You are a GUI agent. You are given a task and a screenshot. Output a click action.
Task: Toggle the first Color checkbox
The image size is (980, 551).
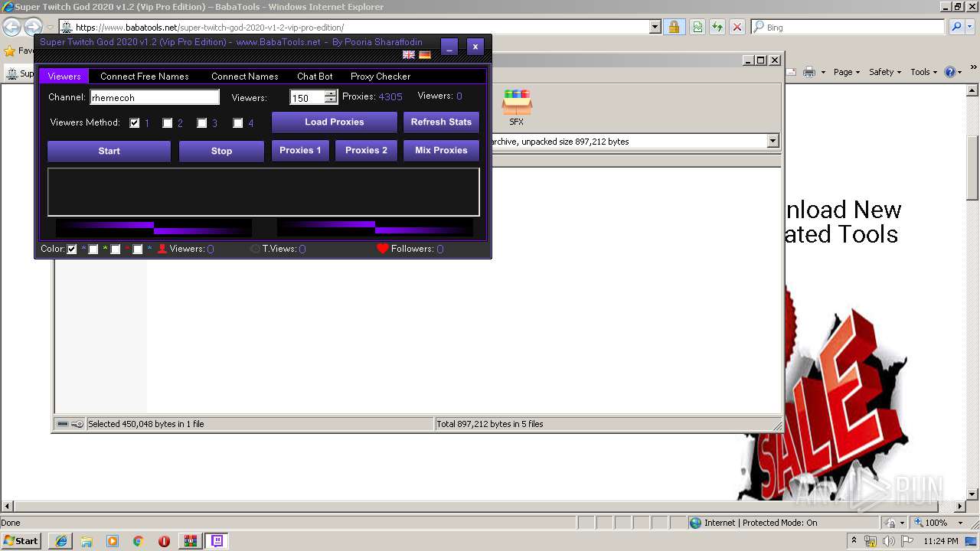[x=72, y=249]
